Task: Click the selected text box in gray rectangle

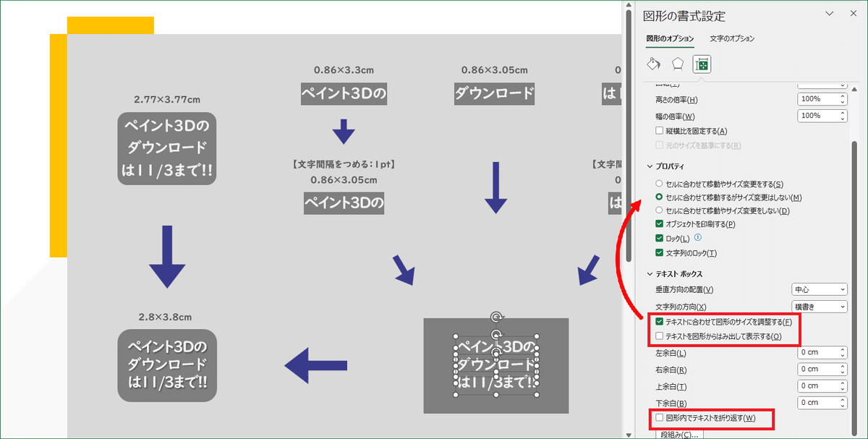Action: point(495,365)
